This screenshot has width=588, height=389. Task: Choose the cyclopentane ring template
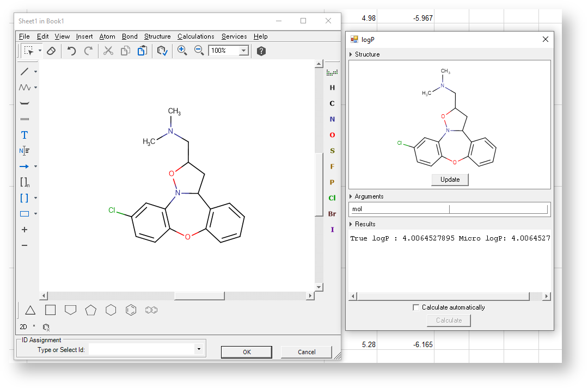tap(90, 310)
